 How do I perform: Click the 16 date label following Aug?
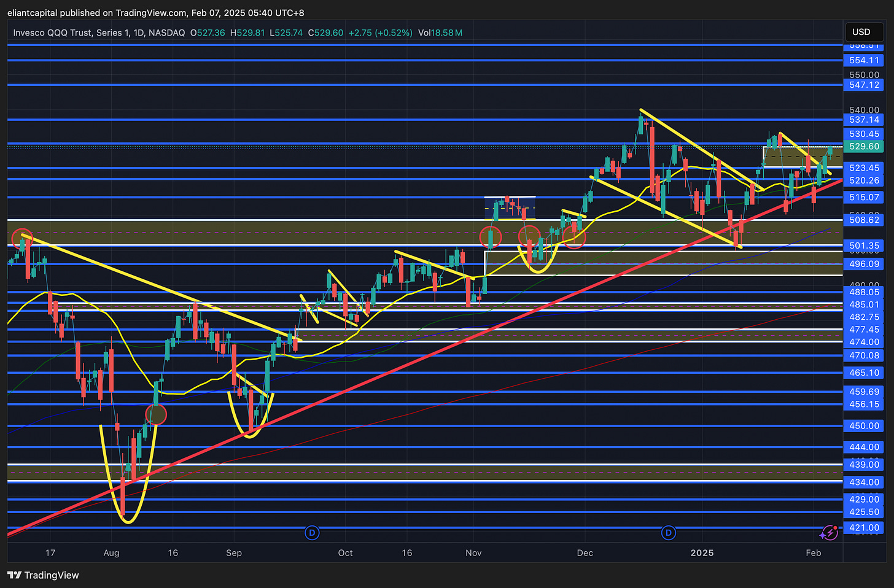(x=173, y=553)
